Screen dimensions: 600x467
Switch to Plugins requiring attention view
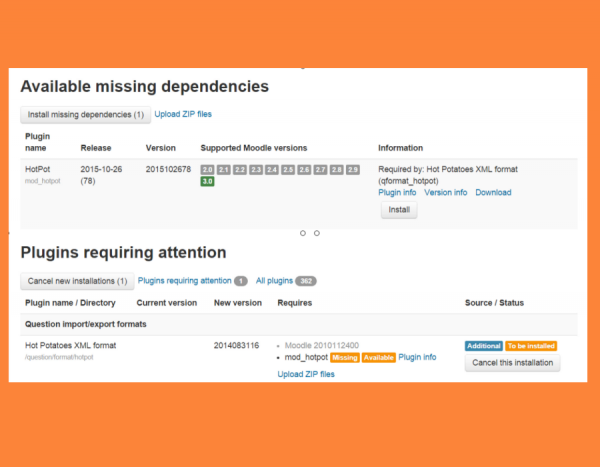pos(183,281)
